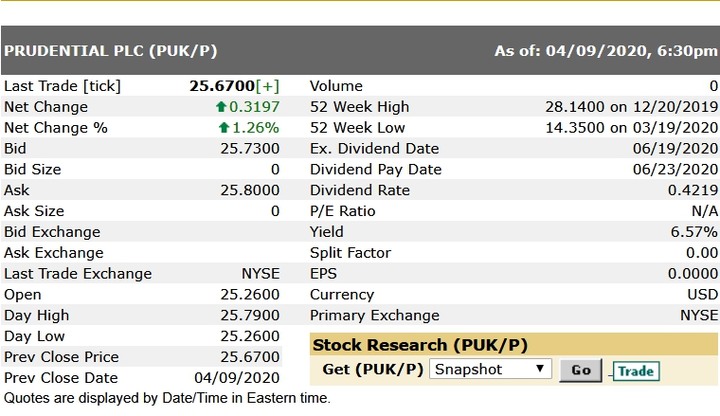Click the Yield value 6.57%
Viewport: 720px width, 416px height.
[x=694, y=232]
